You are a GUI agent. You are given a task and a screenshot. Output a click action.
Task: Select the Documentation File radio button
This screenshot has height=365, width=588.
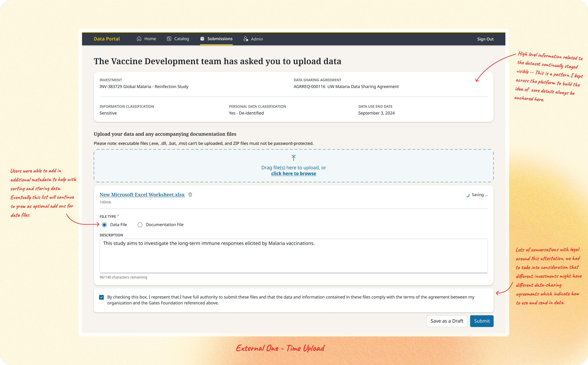click(x=140, y=225)
